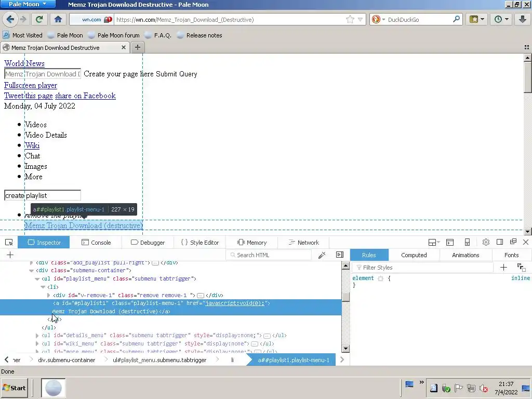532x399 pixels.
Task: Activate the element picker in developer tools
Action: click(x=9, y=242)
